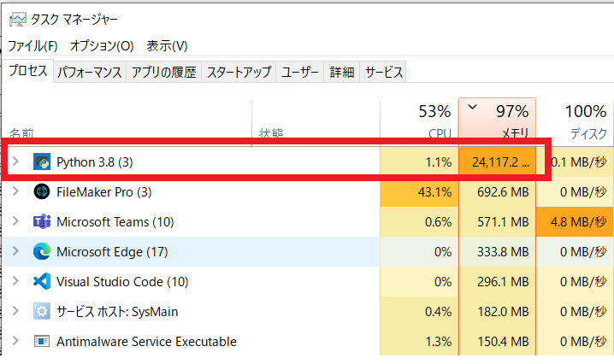Click FileMaker Pro's 692.6 MB memory value
This screenshot has width=614, height=364.
(503, 192)
